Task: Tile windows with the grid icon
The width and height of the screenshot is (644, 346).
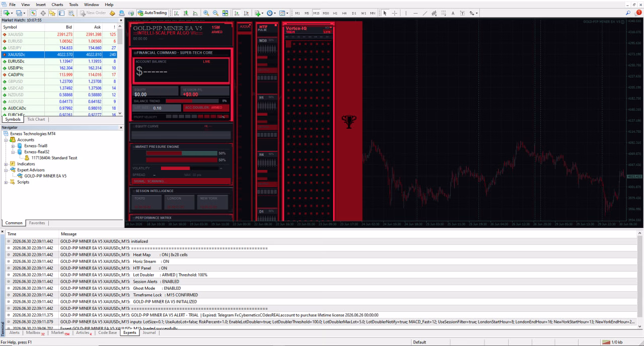Action: point(225,13)
